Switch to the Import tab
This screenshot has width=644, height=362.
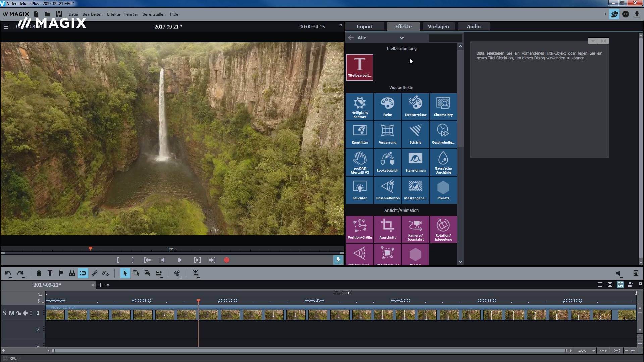(365, 26)
